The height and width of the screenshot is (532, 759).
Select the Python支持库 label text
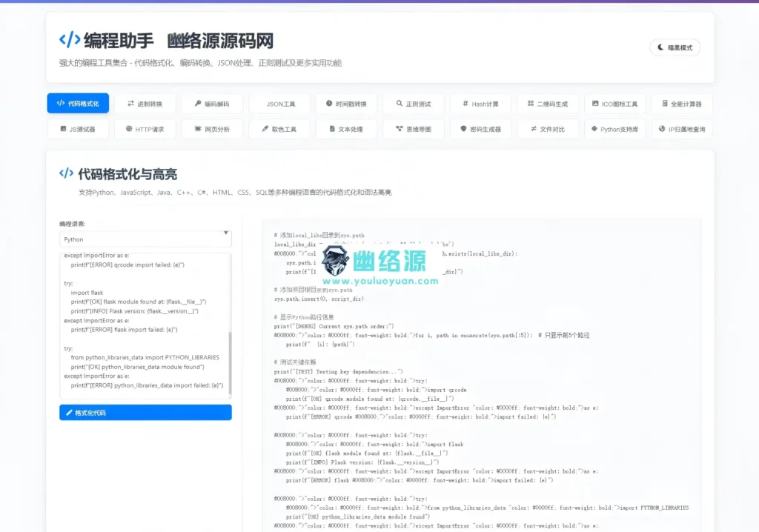pos(619,129)
